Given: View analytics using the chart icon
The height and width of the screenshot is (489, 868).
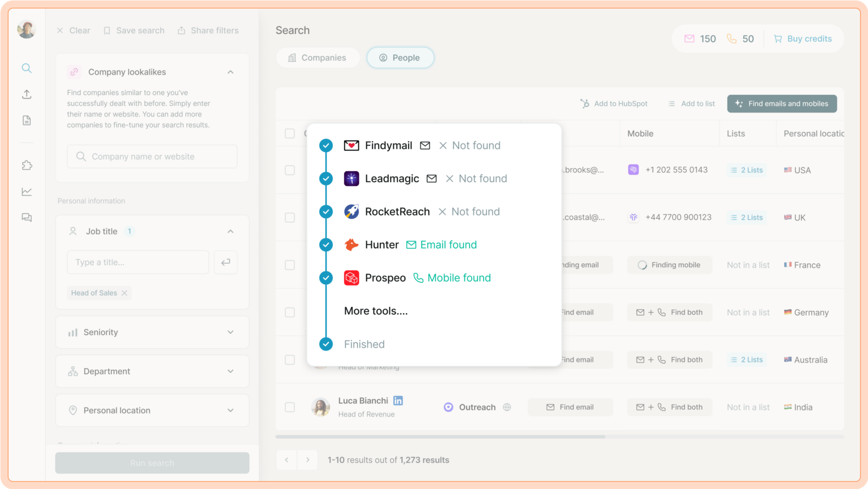Looking at the screenshot, I should pos(26,191).
